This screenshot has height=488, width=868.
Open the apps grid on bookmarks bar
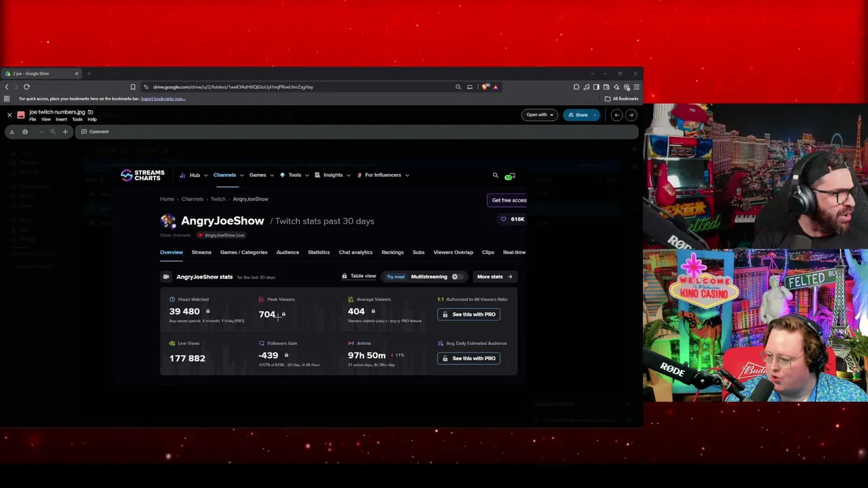click(7, 99)
